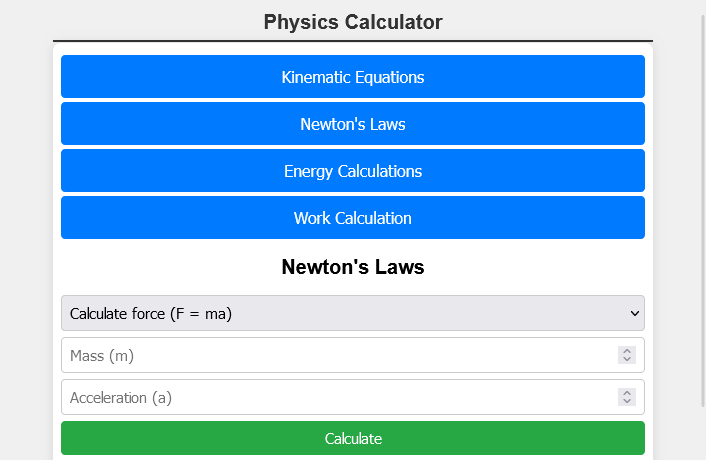The width and height of the screenshot is (706, 460).
Task: Select the Newton's Laws blue button
Action: (x=352, y=124)
